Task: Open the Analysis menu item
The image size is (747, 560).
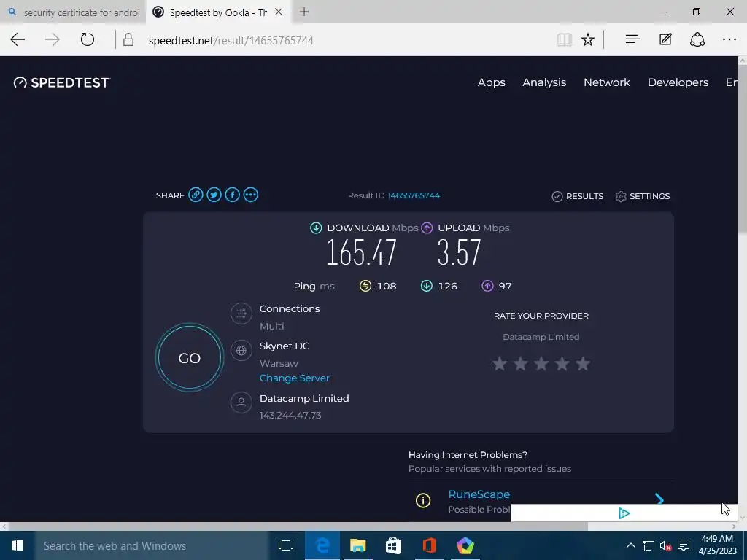Action: 544,82
